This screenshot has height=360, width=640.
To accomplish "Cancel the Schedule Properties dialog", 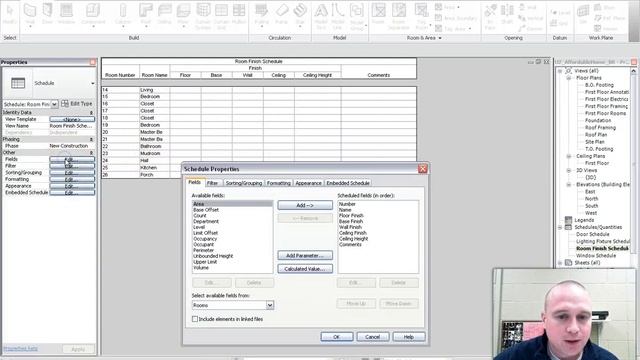I will click(372, 337).
